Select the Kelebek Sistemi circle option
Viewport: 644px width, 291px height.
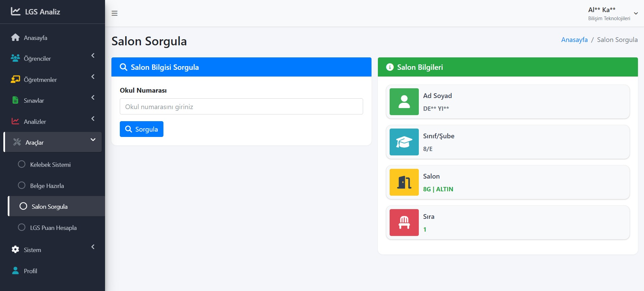[x=22, y=164]
